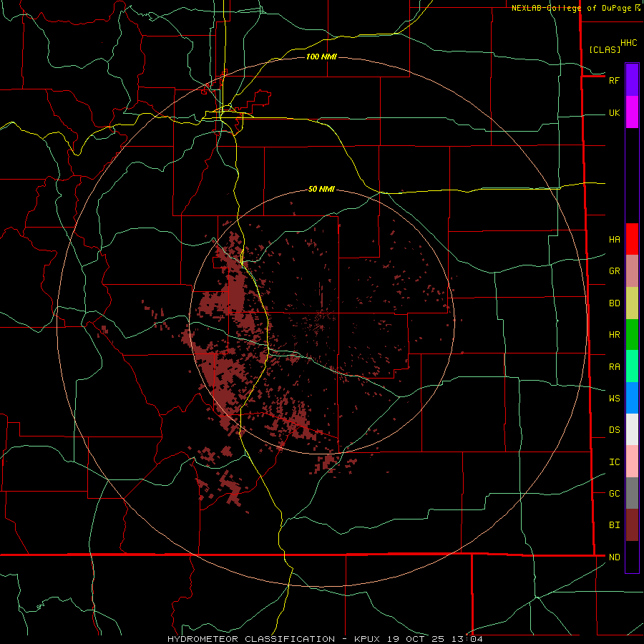Viewport: 644px width, 644px height.
Task: Click the 13:04 timestamp
Action: 467,639
